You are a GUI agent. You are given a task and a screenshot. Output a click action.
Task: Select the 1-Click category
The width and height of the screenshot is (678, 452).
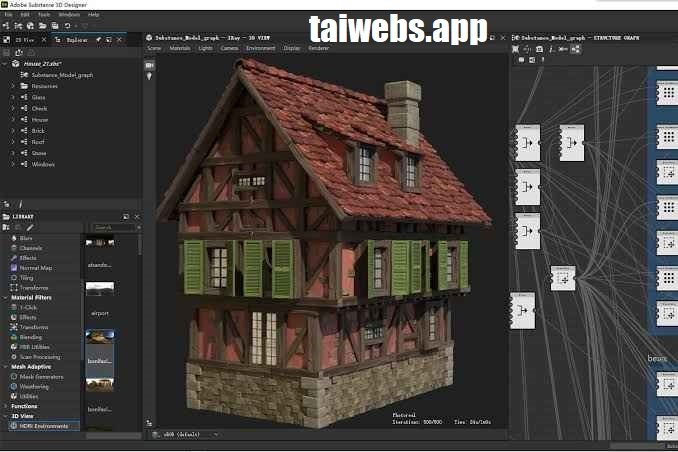(x=29, y=308)
